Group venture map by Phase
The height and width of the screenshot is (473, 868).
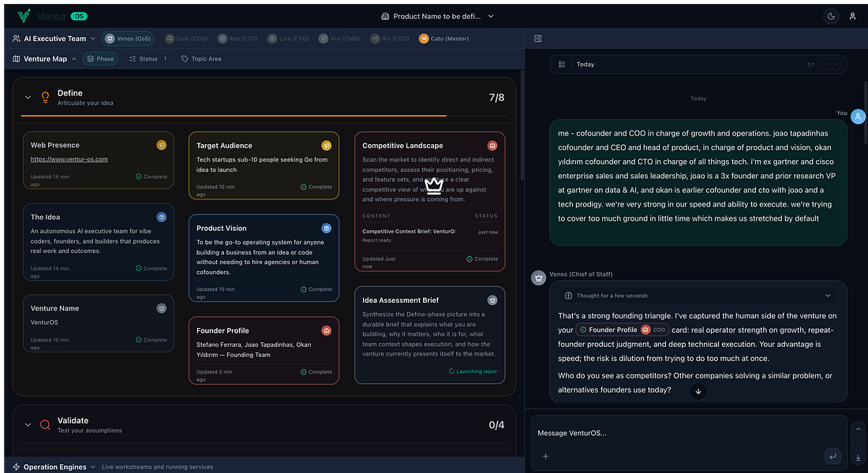100,58
